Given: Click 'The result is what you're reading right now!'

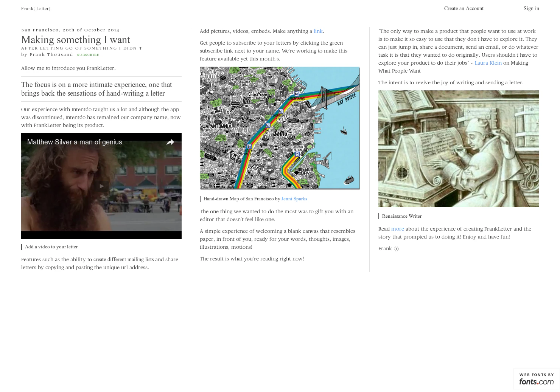Looking at the screenshot, I should [x=252, y=259].
